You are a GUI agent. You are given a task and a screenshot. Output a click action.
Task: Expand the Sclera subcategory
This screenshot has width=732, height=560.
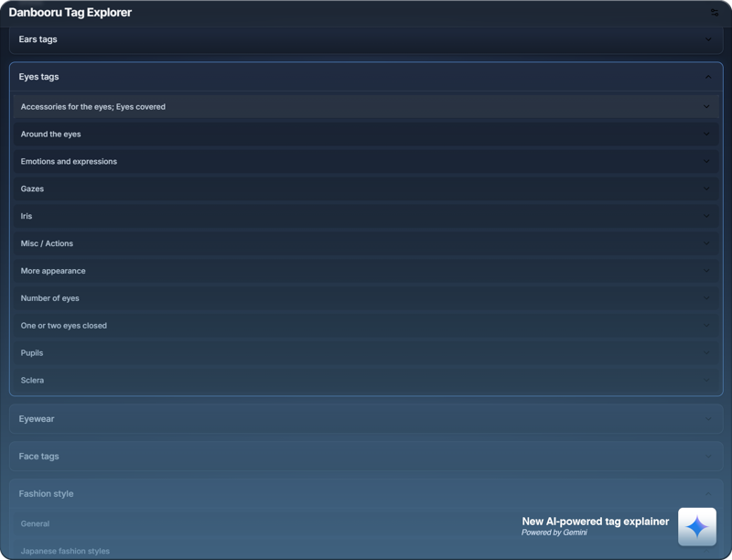[366, 381]
